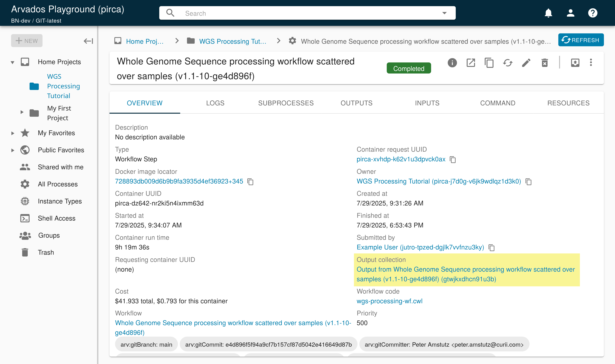The width and height of the screenshot is (615, 364).
Task: Click the Refresh button
Action: [581, 40]
